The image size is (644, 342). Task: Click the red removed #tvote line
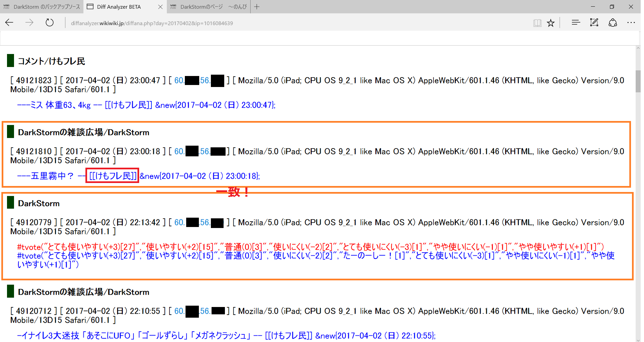(x=311, y=247)
